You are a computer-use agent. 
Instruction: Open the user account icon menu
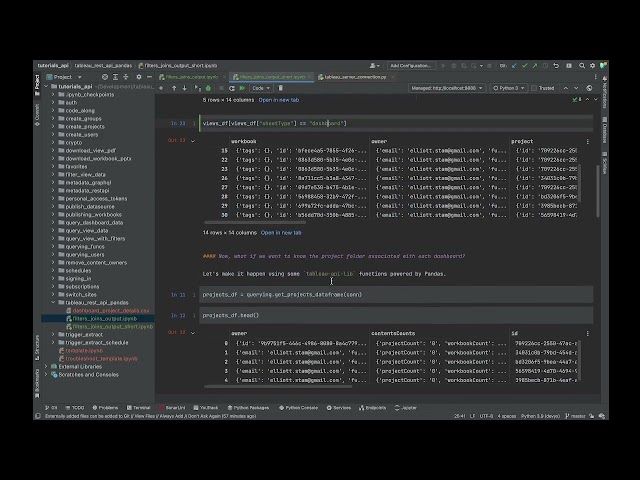(374, 66)
